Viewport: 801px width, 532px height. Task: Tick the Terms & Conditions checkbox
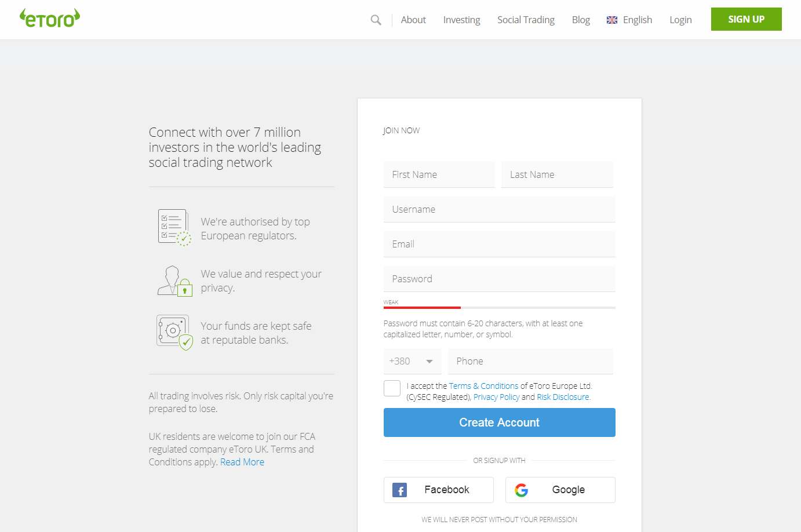392,388
